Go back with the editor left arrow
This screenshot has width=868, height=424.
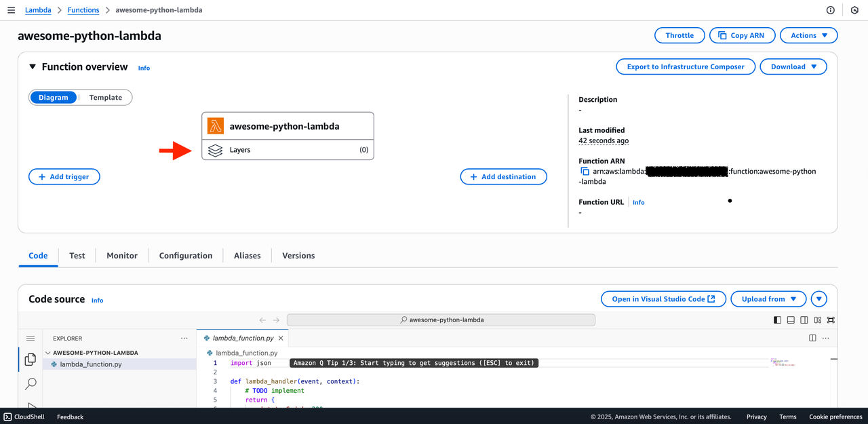[x=263, y=320]
